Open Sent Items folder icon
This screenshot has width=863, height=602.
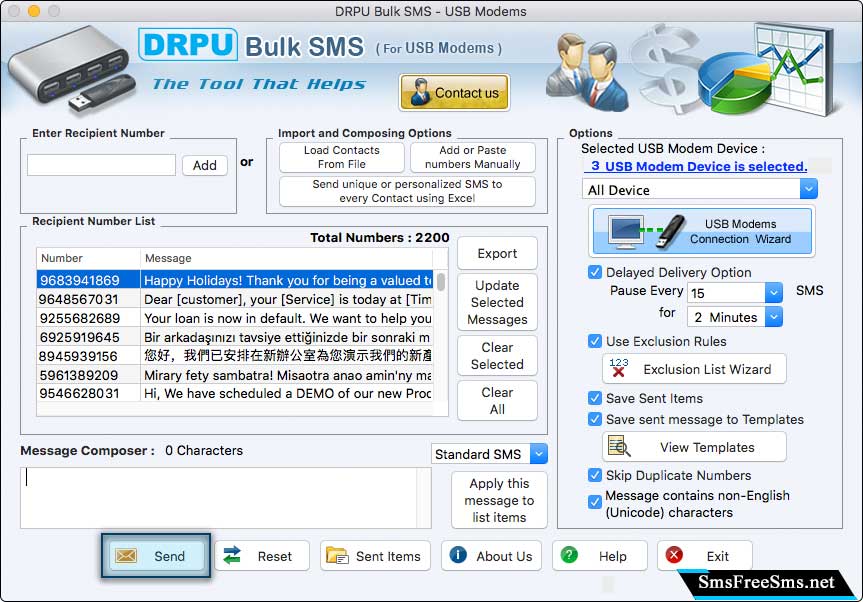click(337, 556)
